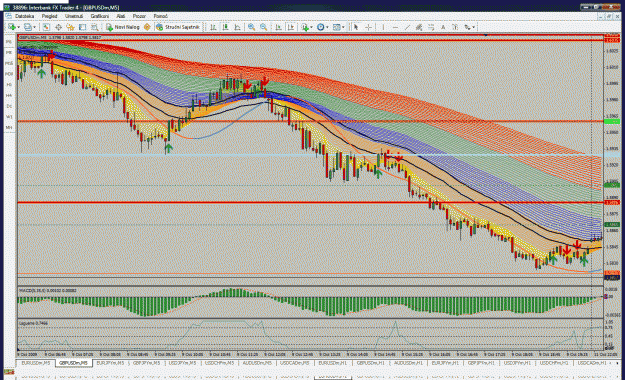Expand the arrows objects dropdown

(474, 27)
